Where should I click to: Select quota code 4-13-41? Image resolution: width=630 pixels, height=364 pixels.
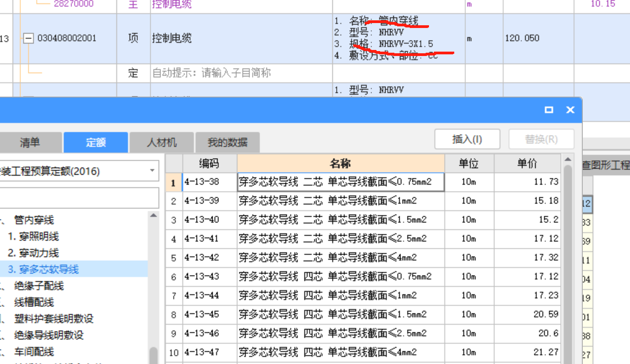click(x=209, y=239)
